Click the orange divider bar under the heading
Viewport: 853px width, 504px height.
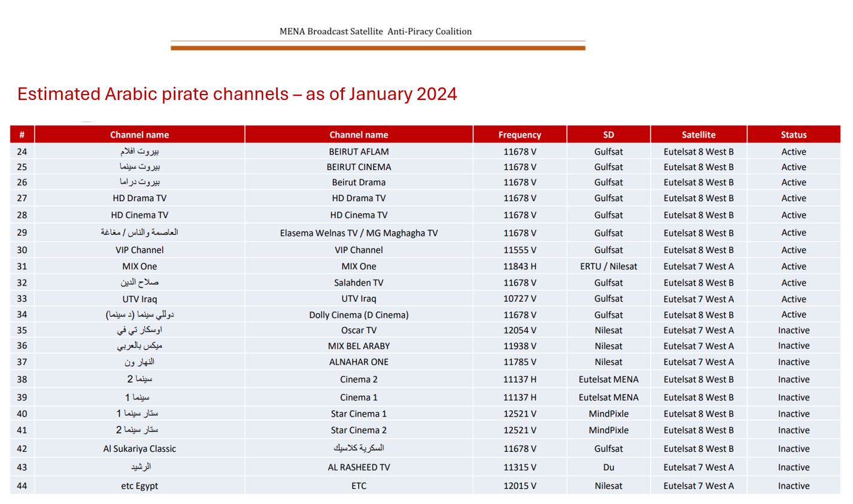(378, 48)
